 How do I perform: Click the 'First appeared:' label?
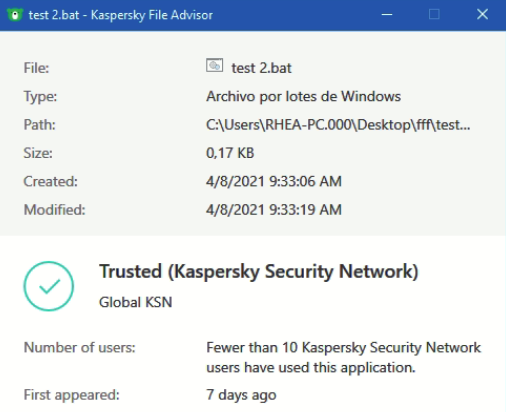point(72,395)
